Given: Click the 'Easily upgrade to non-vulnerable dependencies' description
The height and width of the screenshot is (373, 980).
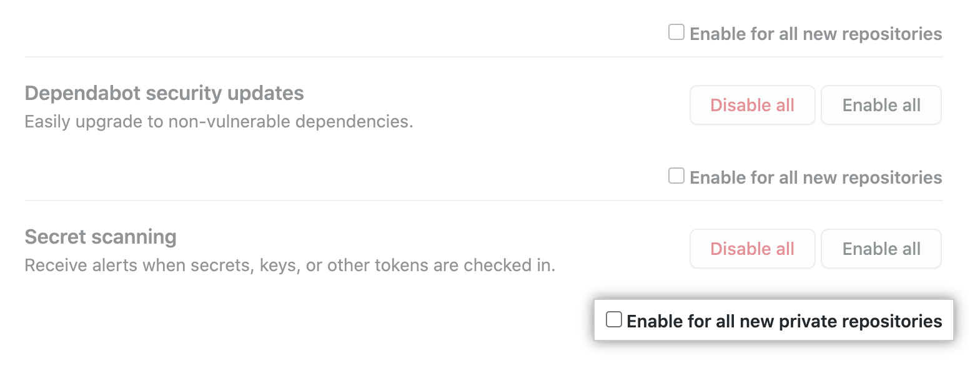Looking at the screenshot, I should pyautogui.click(x=219, y=121).
